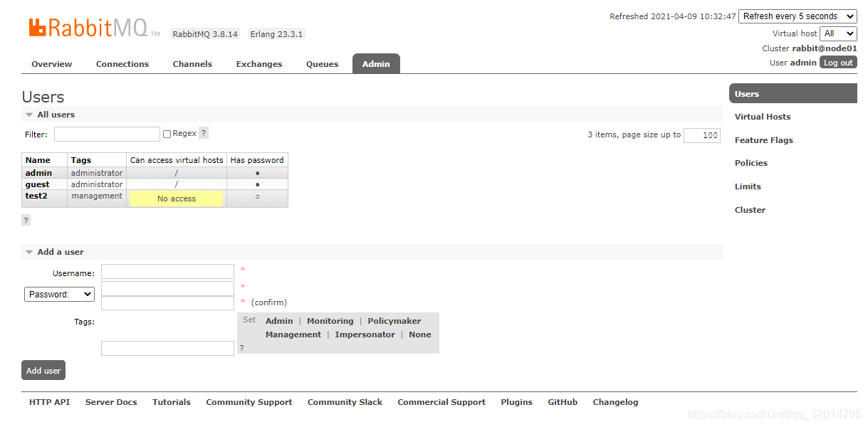Open the test2 user entry
This screenshot has width=868, height=427.
(x=36, y=196)
